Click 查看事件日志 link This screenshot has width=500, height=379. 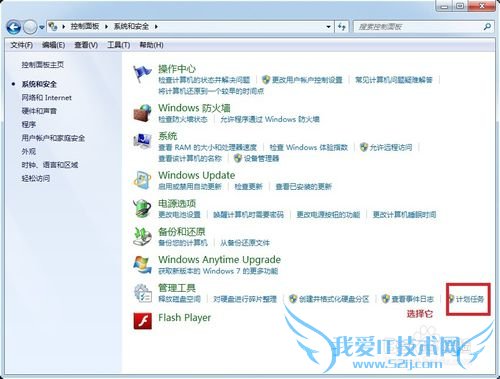[x=412, y=299]
